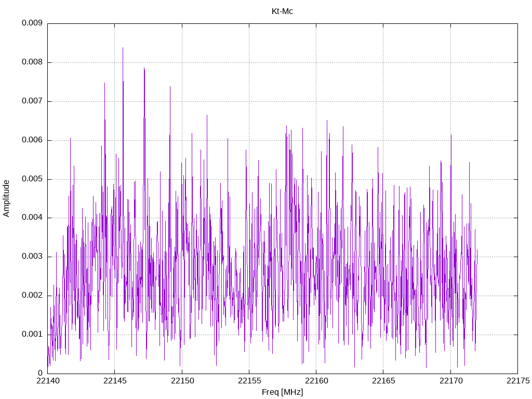Select the 0.006 y-axis tick label

[32, 140]
